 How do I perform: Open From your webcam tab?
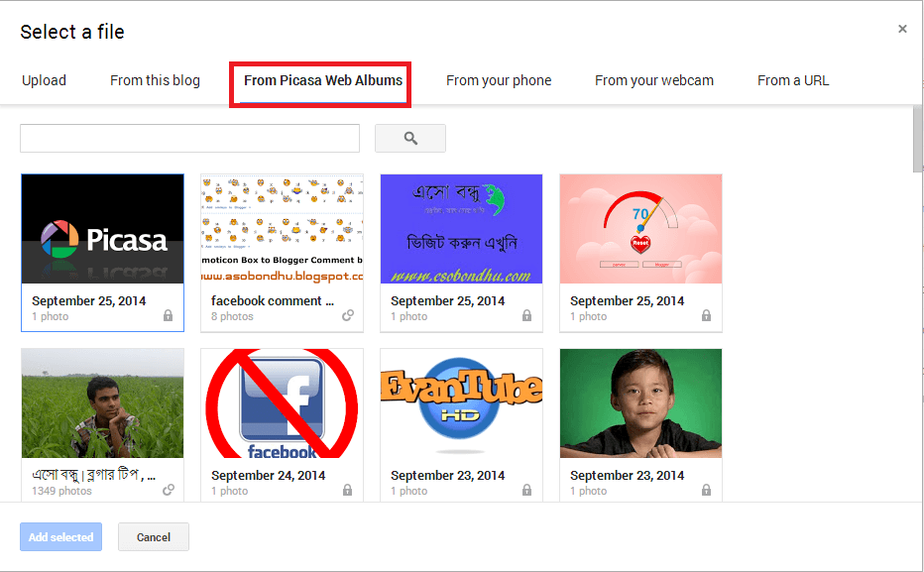(654, 80)
